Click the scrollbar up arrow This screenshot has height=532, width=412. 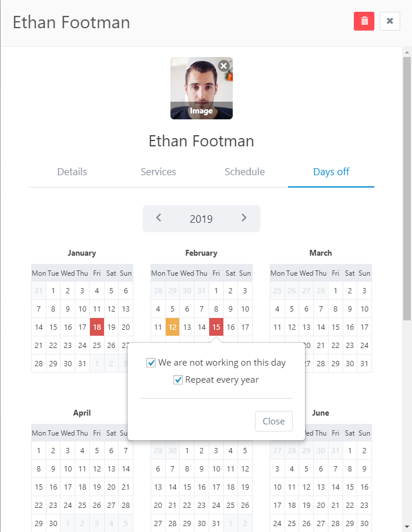point(407,52)
